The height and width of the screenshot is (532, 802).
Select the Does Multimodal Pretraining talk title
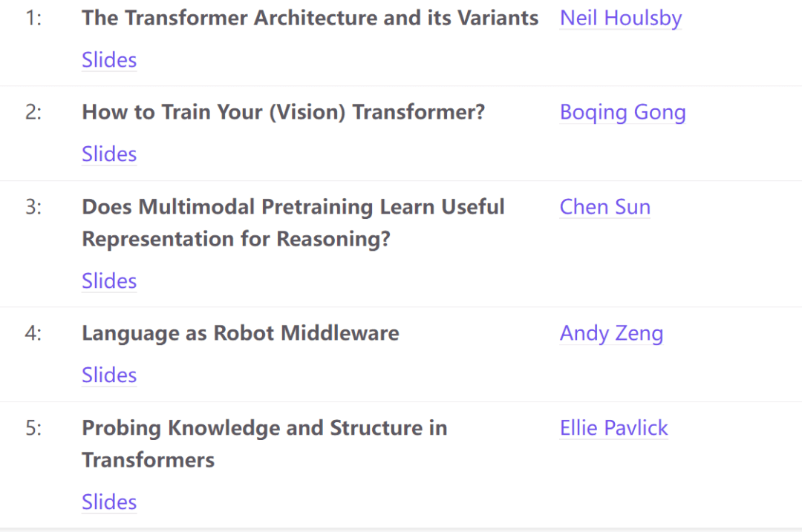[x=293, y=223]
